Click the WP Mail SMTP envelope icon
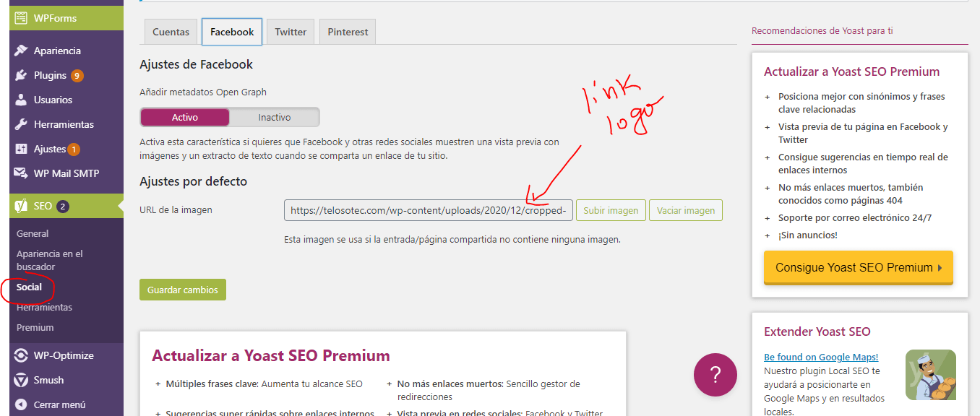The image size is (980, 416). [21, 173]
